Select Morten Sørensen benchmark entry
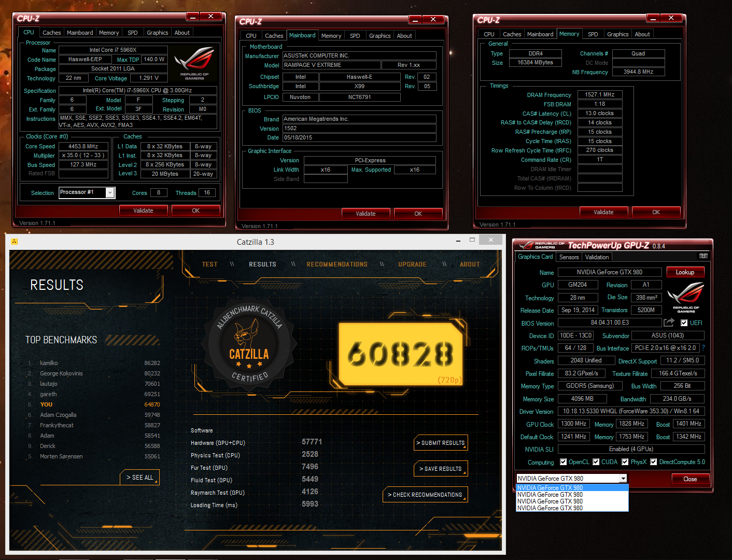This screenshot has width=732, height=560. 93,456
